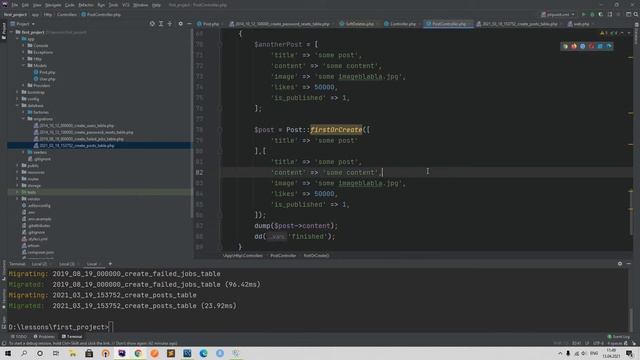The width and height of the screenshot is (640, 360).
Task: Click the collapse all icon in Project panel
Action: pos(170,24)
